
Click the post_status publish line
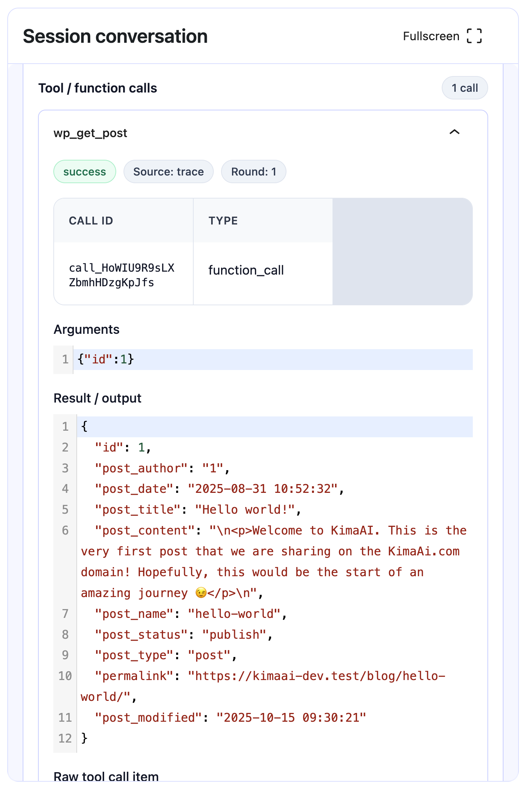(x=183, y=635)
